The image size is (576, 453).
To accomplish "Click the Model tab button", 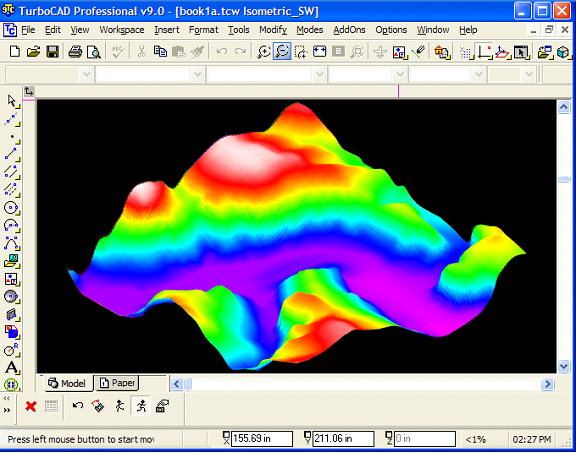I will pos(67,383).
